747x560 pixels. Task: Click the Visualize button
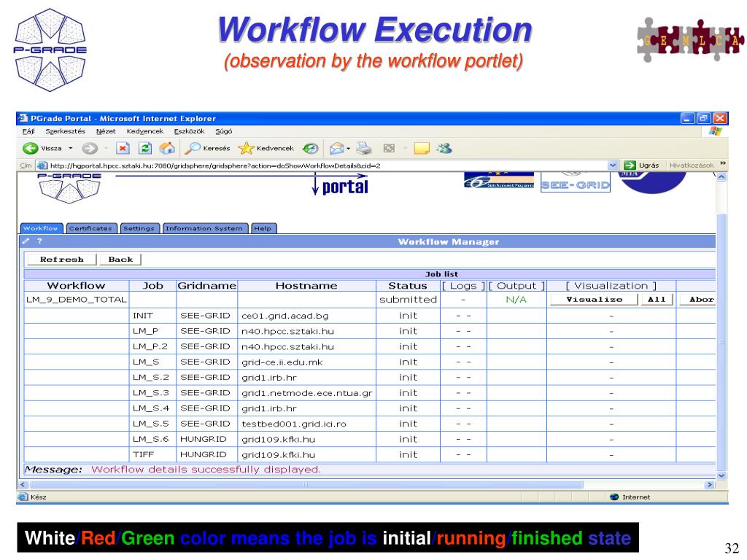tap(594, 299)
